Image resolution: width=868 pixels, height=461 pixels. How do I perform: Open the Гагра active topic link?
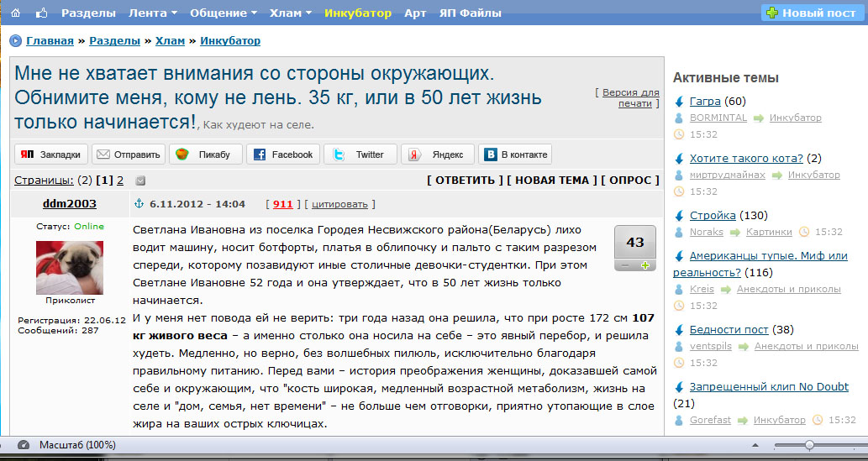pos(705,102)
